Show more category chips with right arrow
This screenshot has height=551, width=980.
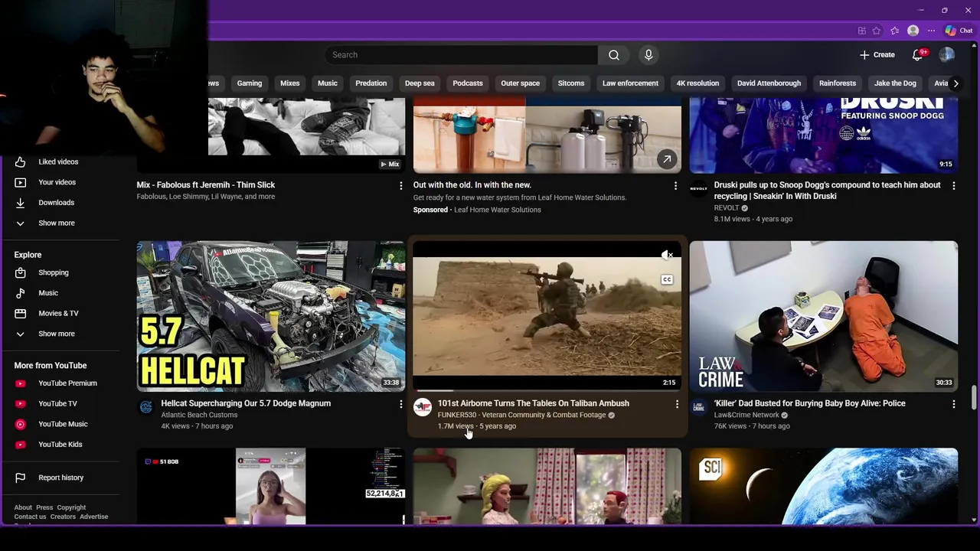pos(955,83)
